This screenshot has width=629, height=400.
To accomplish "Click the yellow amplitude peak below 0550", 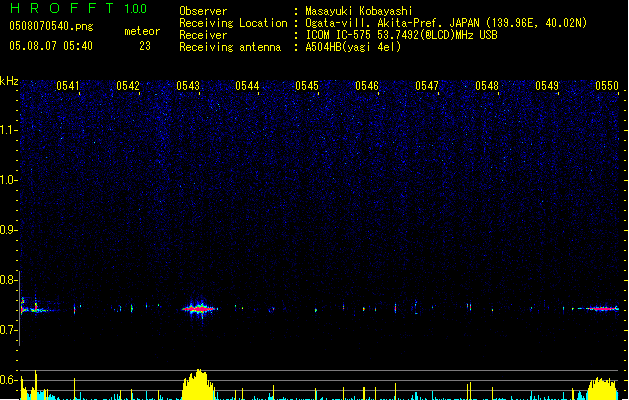I will pos(601,388).
